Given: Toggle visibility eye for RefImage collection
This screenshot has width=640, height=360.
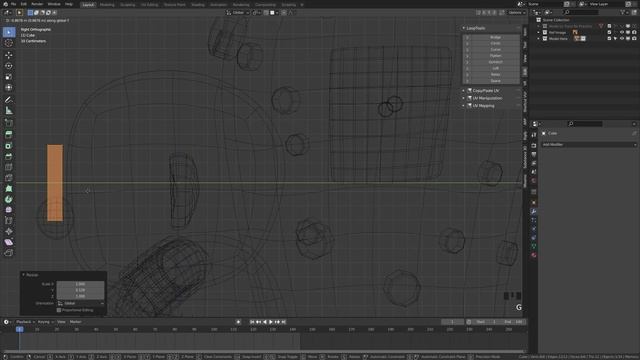Looking at the screenshot, I should [622, 32].
